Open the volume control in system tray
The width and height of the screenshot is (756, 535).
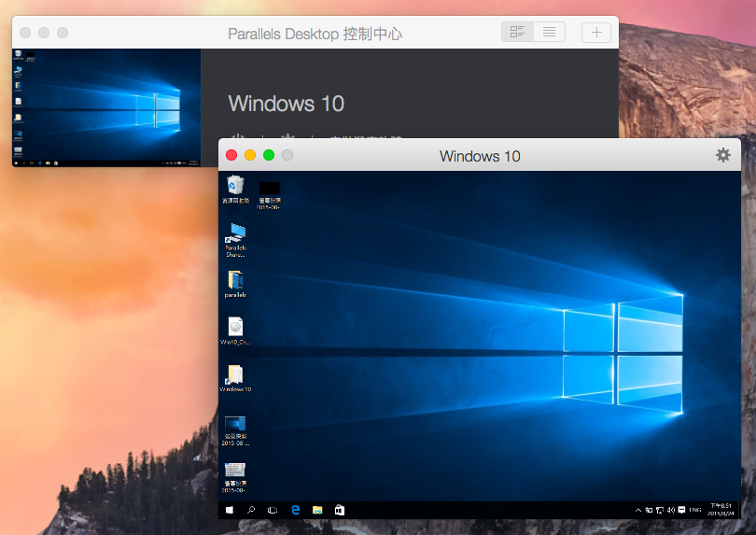click(671, 510)
